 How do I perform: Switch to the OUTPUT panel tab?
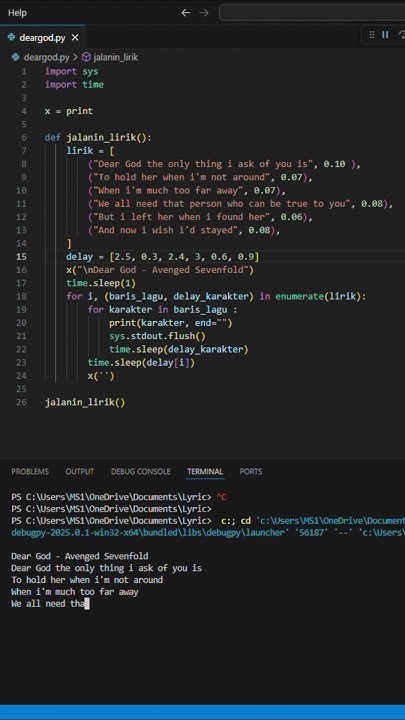point(79,472)
